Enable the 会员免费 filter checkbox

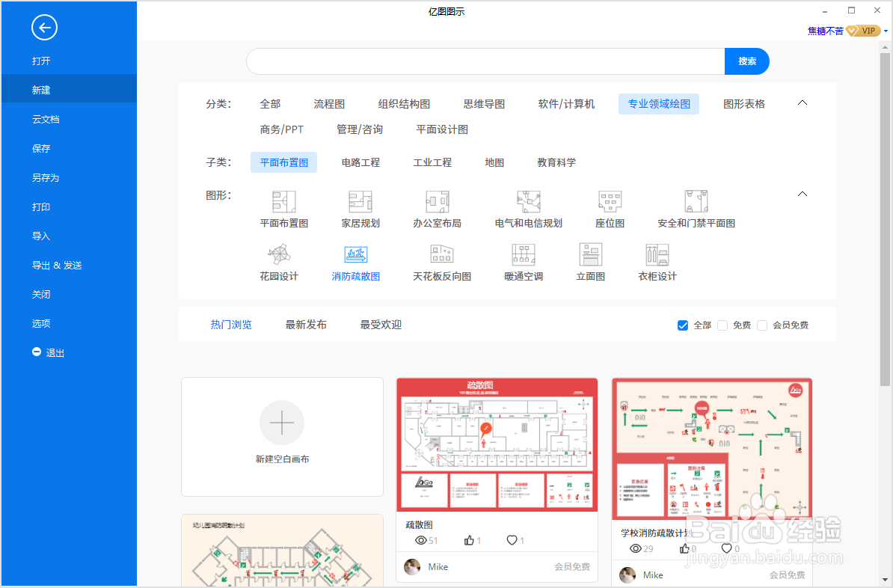tap(762, 325)
